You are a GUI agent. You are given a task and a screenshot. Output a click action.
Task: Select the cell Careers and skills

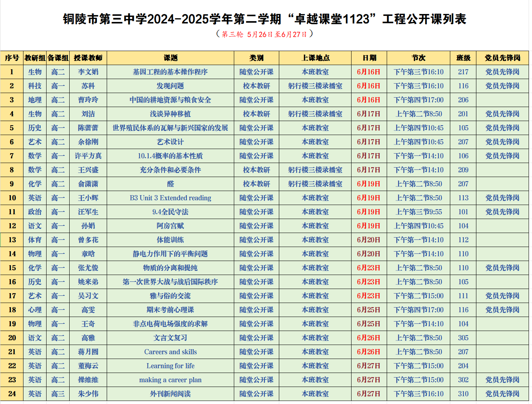(x=170, y=352)
